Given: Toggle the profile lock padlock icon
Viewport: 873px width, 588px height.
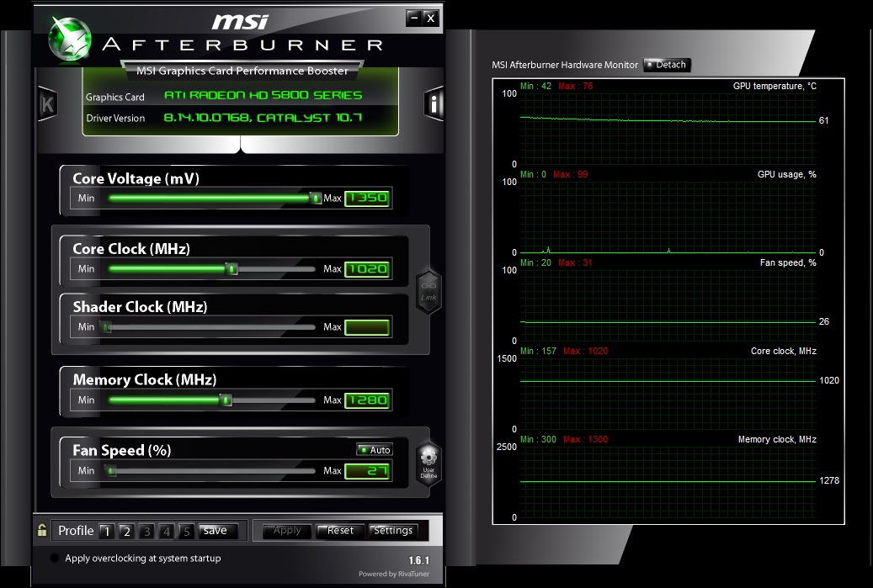Looking at the screenshot, I should [x=42, y=530].
